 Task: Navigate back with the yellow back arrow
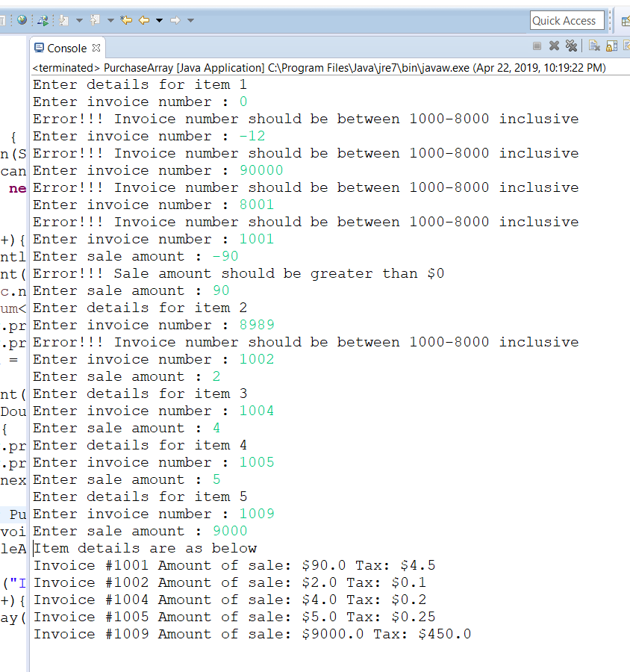click(143, 19)
